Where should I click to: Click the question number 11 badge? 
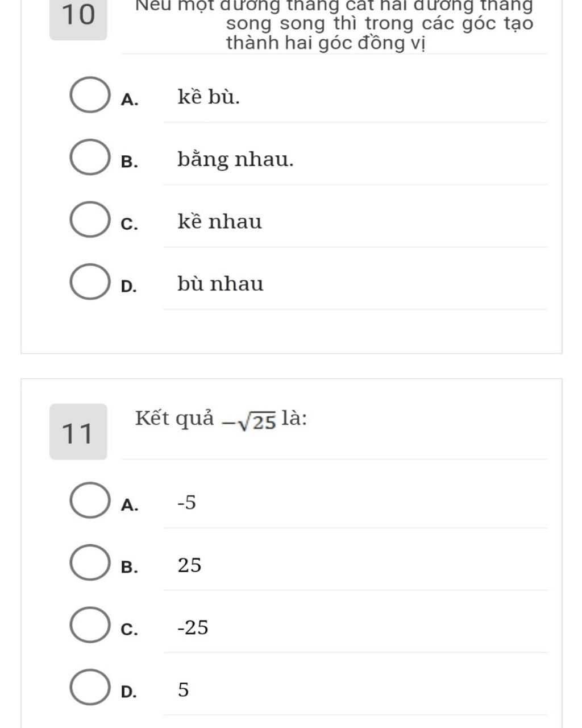pyautogui.click(x=78, y=432)
